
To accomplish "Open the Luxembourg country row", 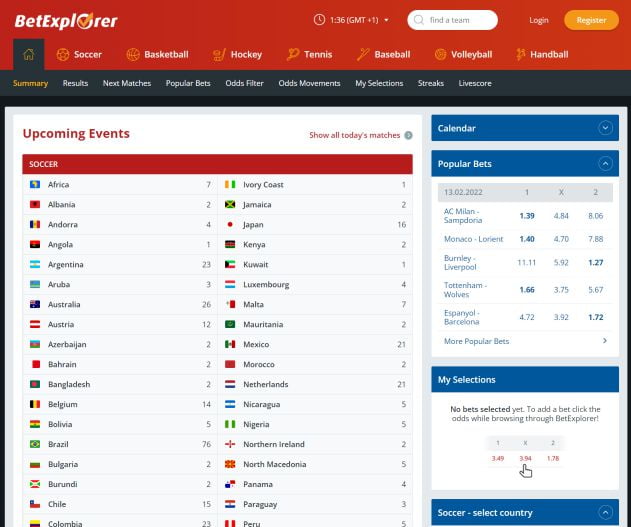I will pos(315,284).
